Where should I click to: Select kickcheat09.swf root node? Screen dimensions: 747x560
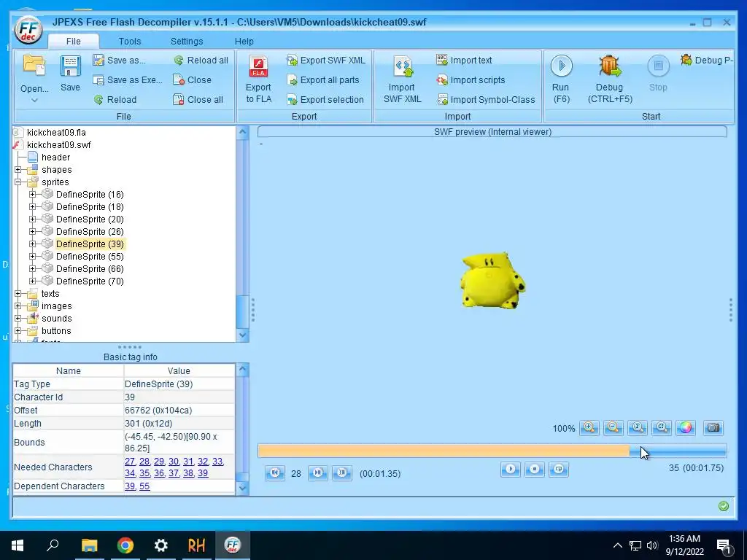tap(58, 145)
